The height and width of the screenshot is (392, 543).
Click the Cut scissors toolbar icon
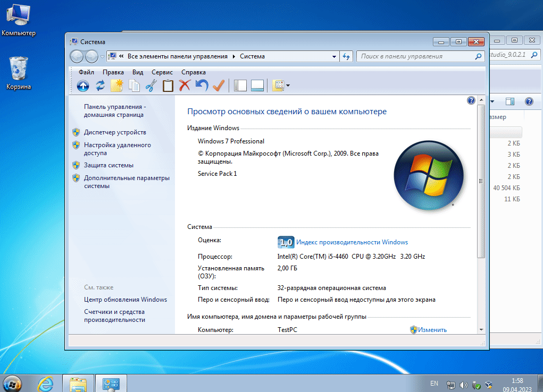[151, 86]
